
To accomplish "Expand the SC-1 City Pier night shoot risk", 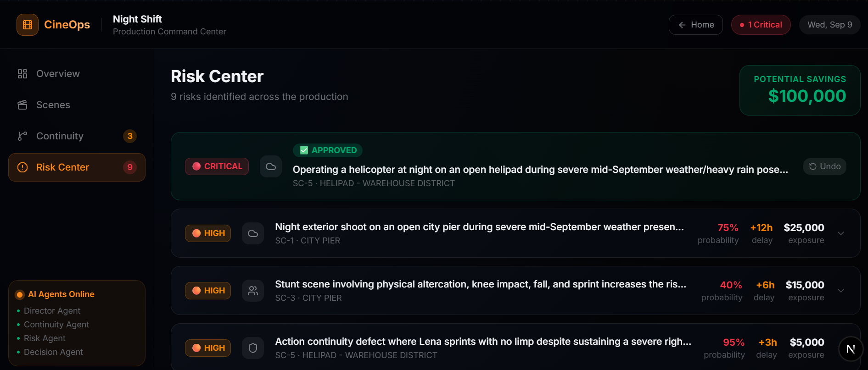I will pos(841,233).
